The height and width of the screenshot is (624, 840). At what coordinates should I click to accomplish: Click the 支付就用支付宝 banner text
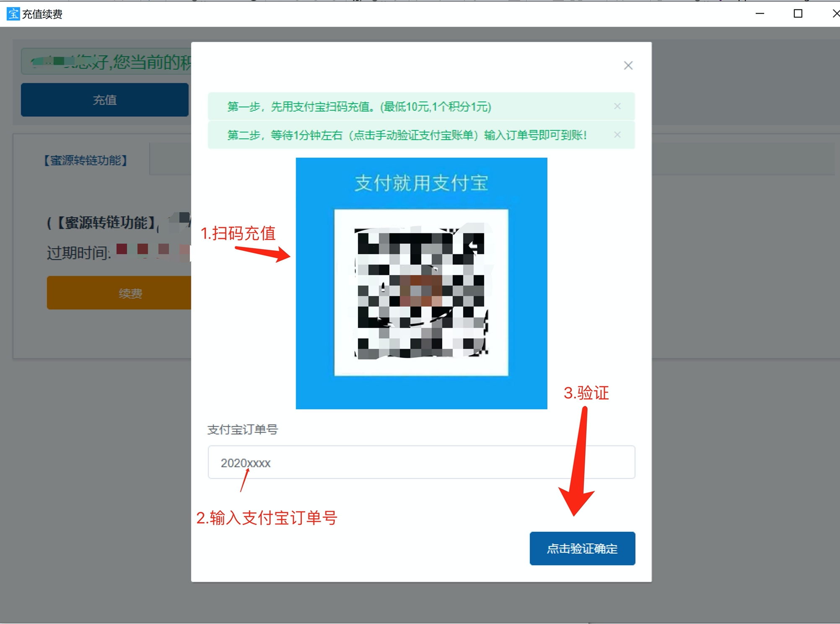(422, 183)
